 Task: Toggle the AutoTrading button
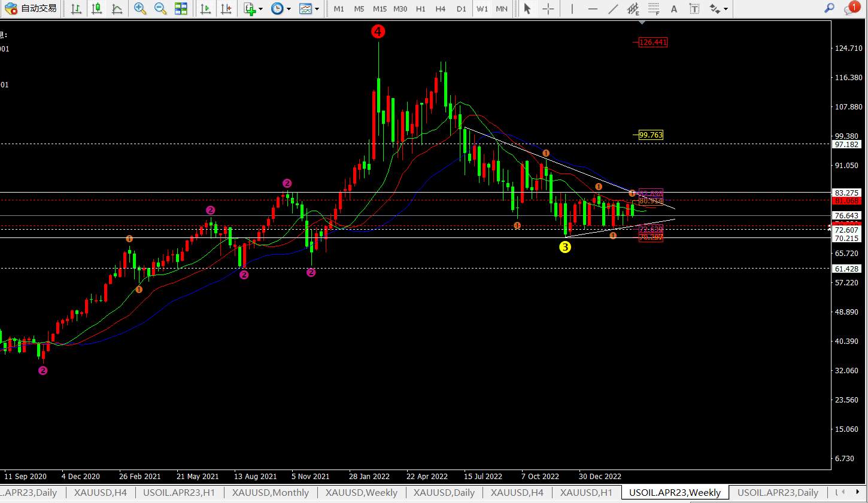click(31, 8)
